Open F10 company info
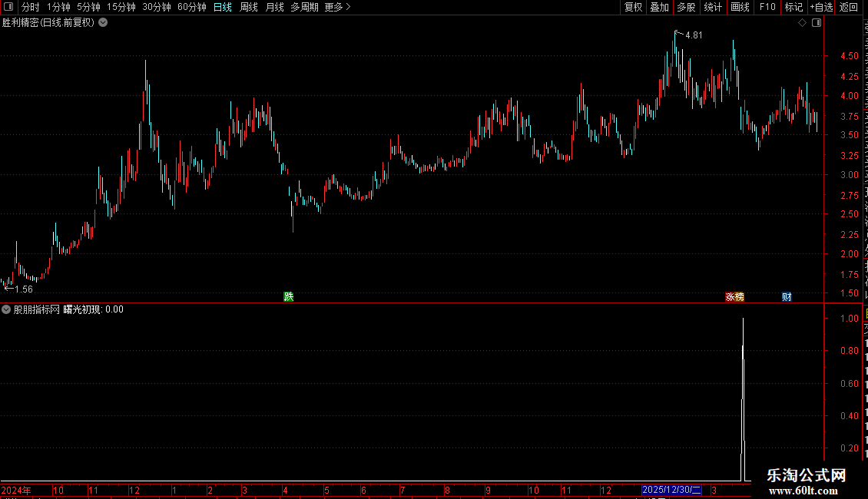The height and width of the screenshot is (499, 868). coord(767,7)
